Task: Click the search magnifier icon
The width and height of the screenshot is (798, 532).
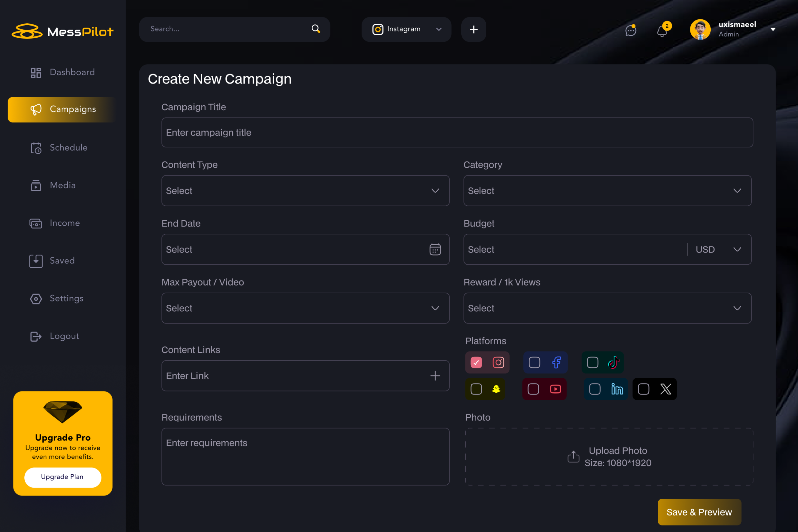Action: (315, 29)
